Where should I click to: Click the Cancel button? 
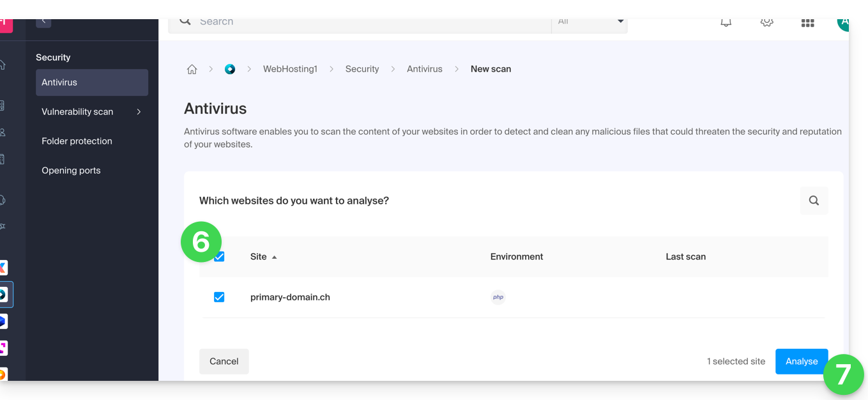coord(224,362)
